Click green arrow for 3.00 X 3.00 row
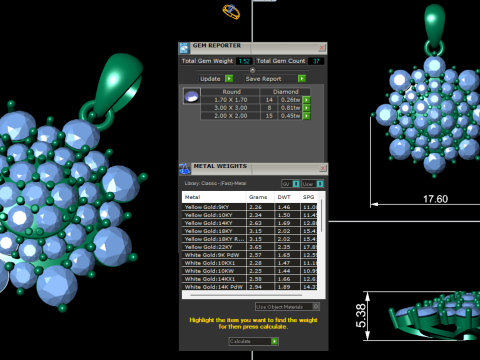 [306, 108]
